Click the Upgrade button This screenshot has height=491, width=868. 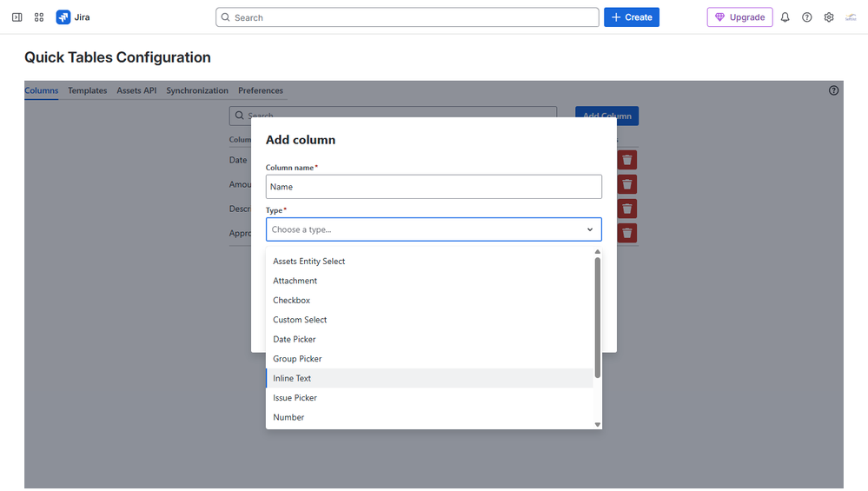tap(739, 17)
